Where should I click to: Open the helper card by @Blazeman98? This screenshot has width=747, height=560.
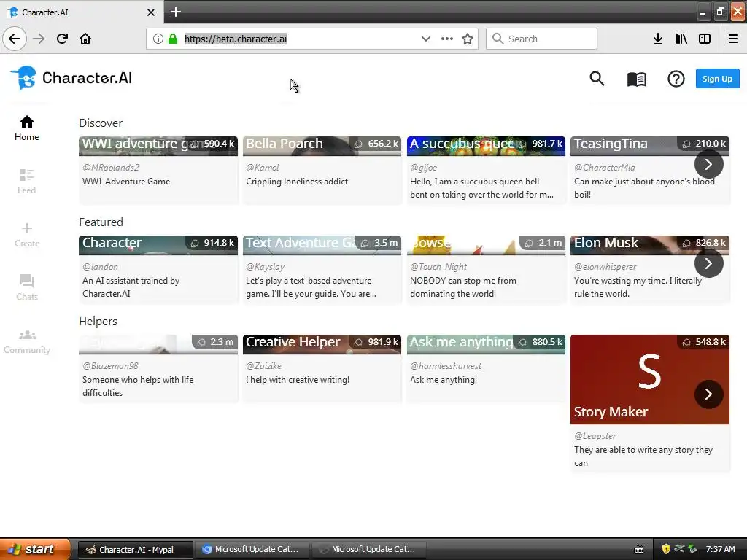point(158,368)
